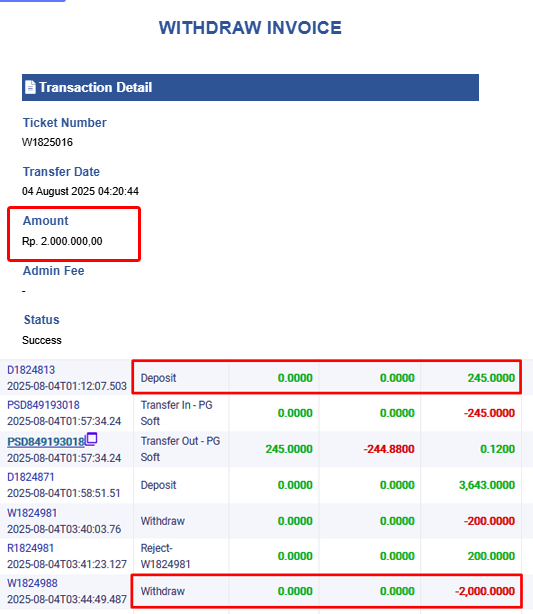Click the -245.0000 value in Transfer In row
Screen dimensions: 533x614
489,413
